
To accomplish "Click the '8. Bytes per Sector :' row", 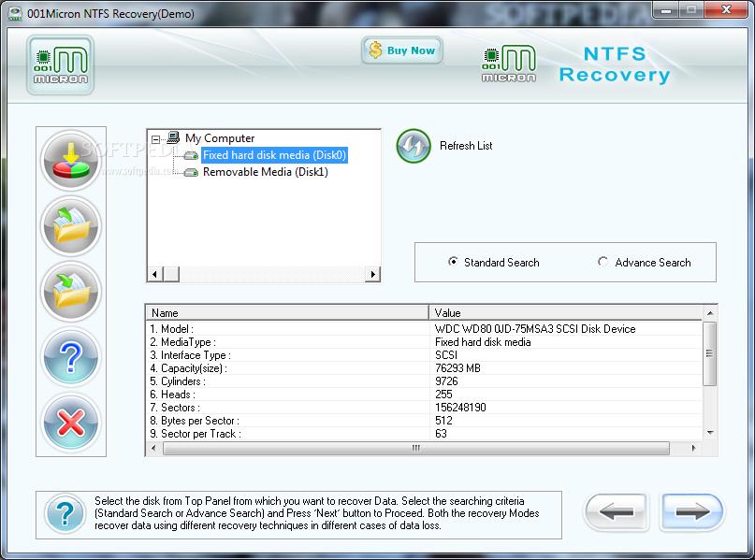I will [424, 421].
